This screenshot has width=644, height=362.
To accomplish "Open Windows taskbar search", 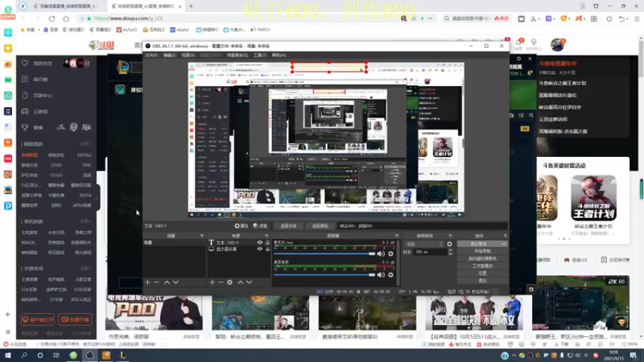I will pyautogui.click(x=24, y=356).
